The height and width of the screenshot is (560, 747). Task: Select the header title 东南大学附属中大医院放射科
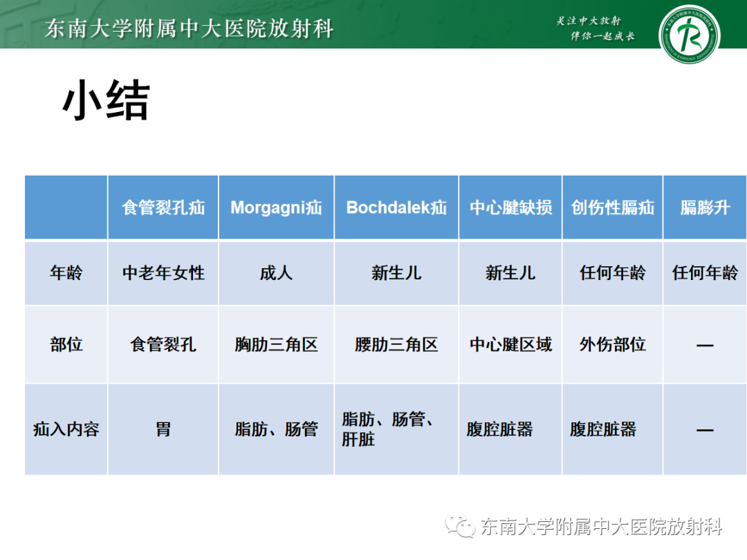point(189,28)
